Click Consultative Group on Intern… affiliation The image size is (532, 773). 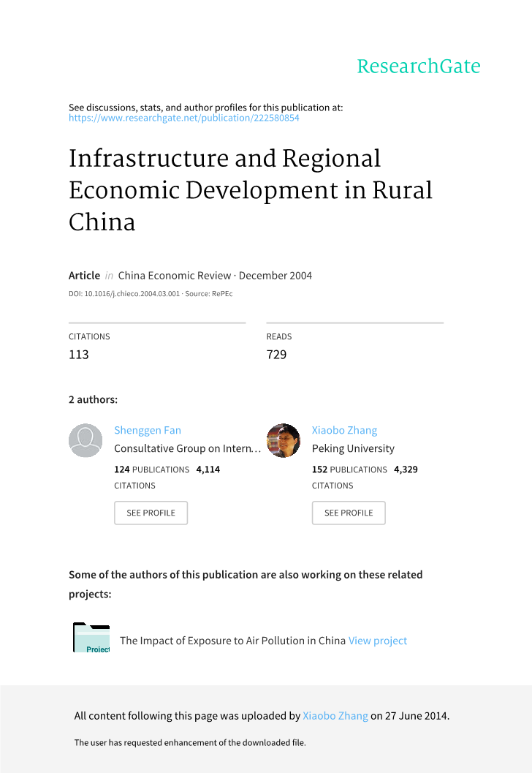click(x=187, y=448)
